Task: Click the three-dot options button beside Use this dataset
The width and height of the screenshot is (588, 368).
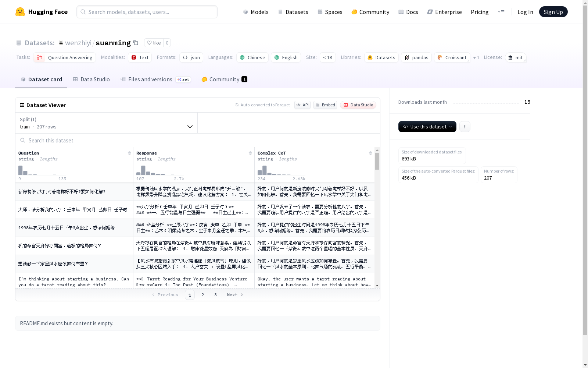Action: [465, 127]
